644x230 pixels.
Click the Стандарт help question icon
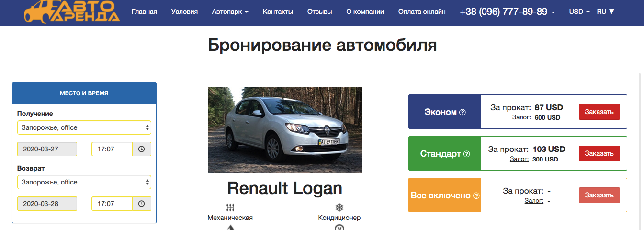coord(467,154)
